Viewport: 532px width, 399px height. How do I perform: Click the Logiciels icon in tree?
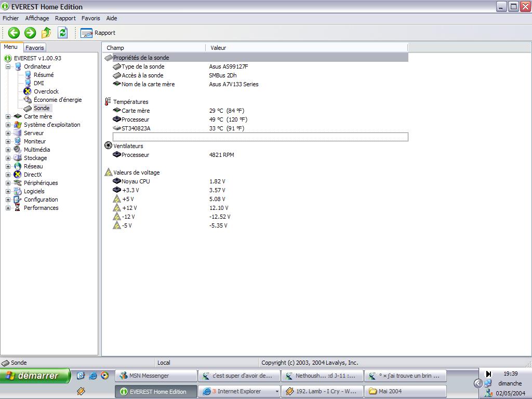[18, 191]
